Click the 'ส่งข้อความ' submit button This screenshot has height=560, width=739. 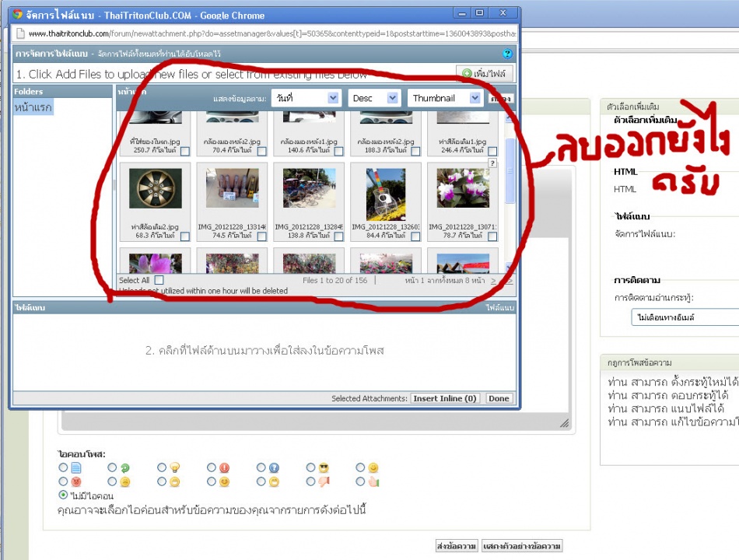[x=456, y=546]
